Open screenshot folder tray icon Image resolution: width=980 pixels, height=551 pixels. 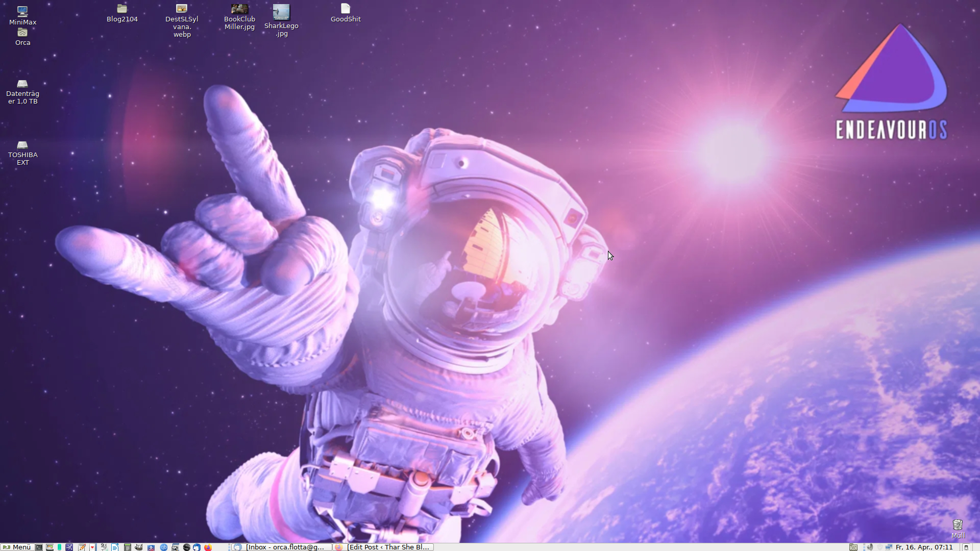point(853,547)
